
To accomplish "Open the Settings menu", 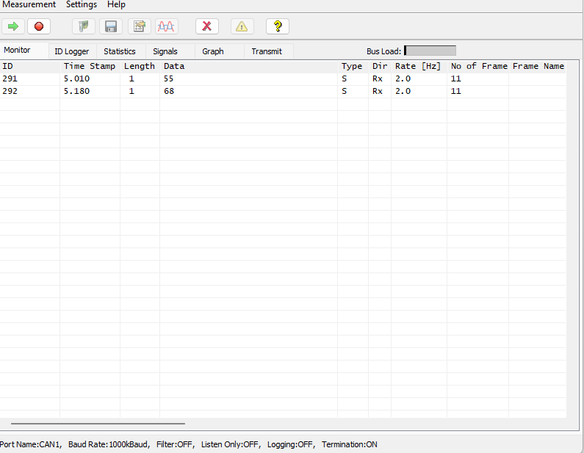I will tap(81, 4).
